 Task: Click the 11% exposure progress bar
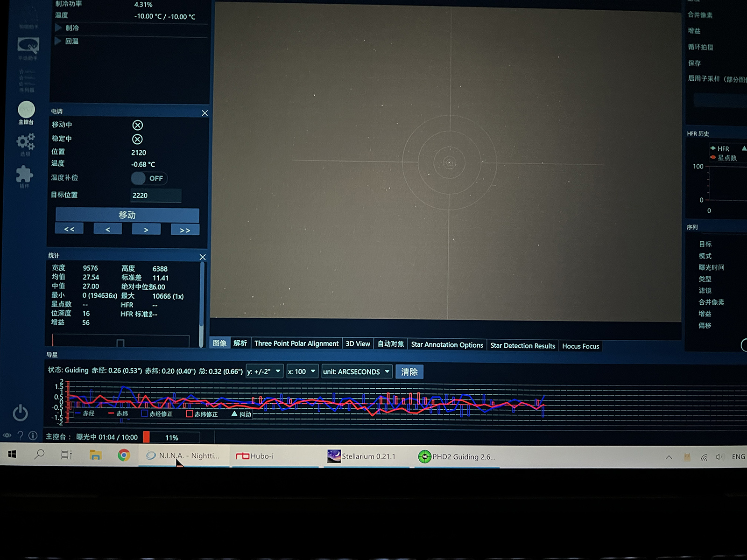(x=171, y=437)
